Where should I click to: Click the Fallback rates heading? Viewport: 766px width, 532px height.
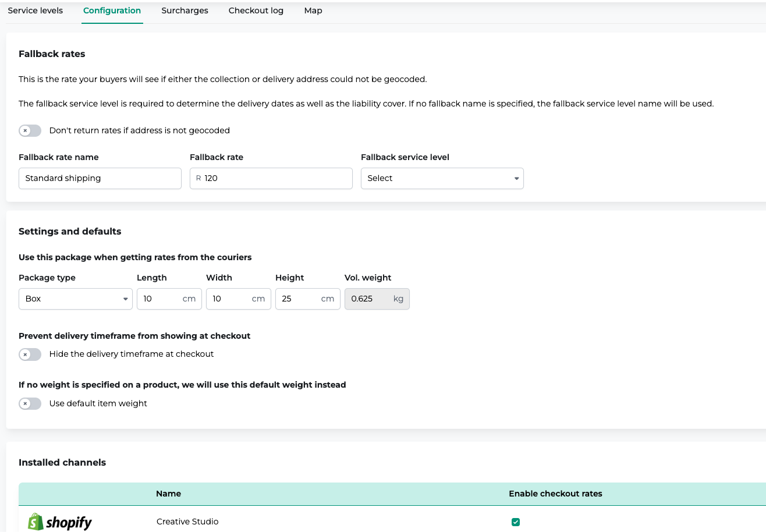[52, 54]
